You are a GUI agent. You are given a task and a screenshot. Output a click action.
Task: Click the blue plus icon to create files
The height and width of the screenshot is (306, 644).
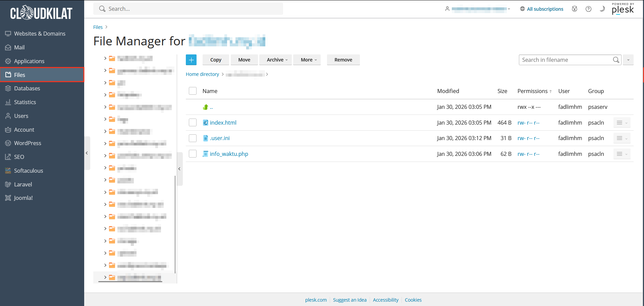click(x=191, y=59)
